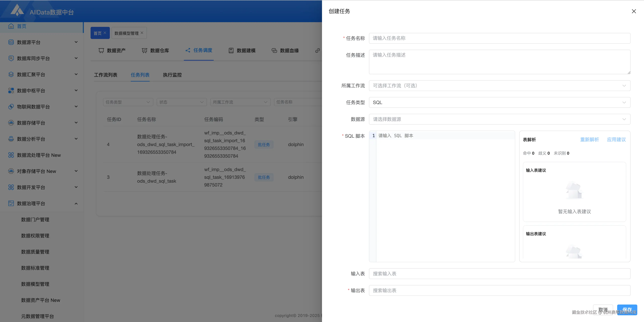Click the 物联网数据平台 sidebar icon

11,107
